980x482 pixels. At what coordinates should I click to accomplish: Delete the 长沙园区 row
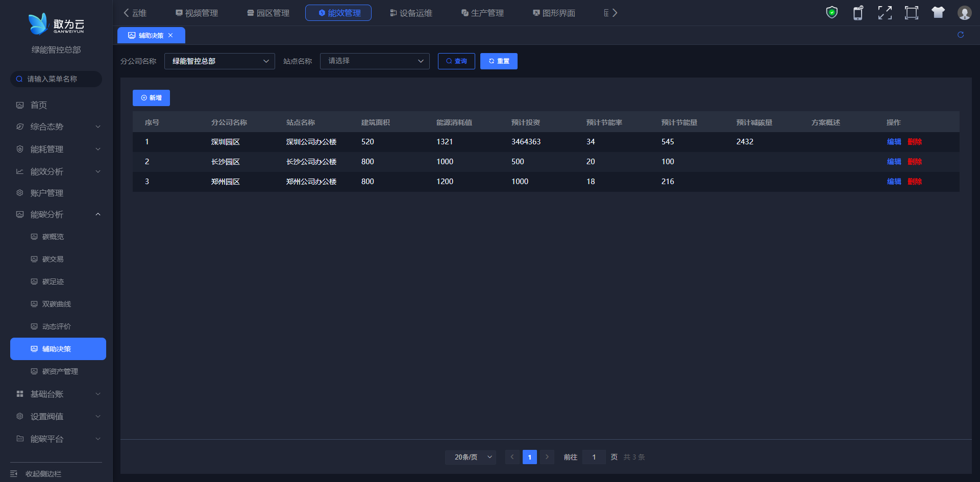tap(915, 162)
